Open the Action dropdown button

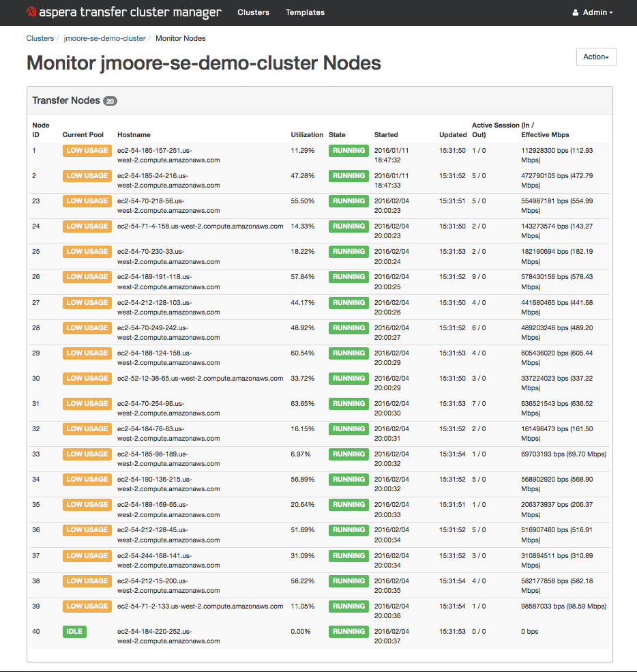(x=596, y=57)
